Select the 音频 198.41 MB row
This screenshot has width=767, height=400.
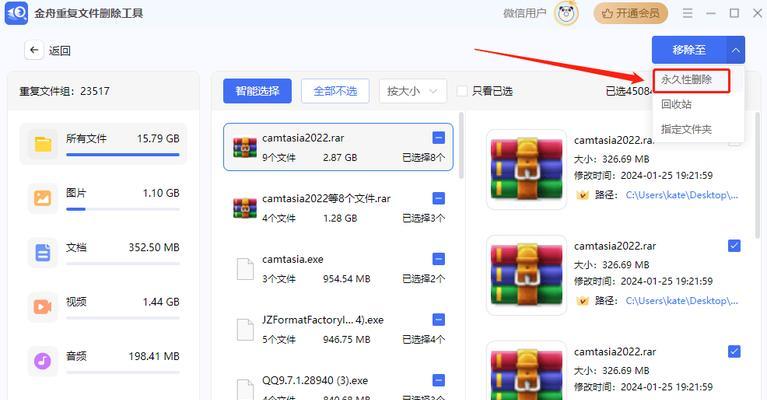point(103,361)
